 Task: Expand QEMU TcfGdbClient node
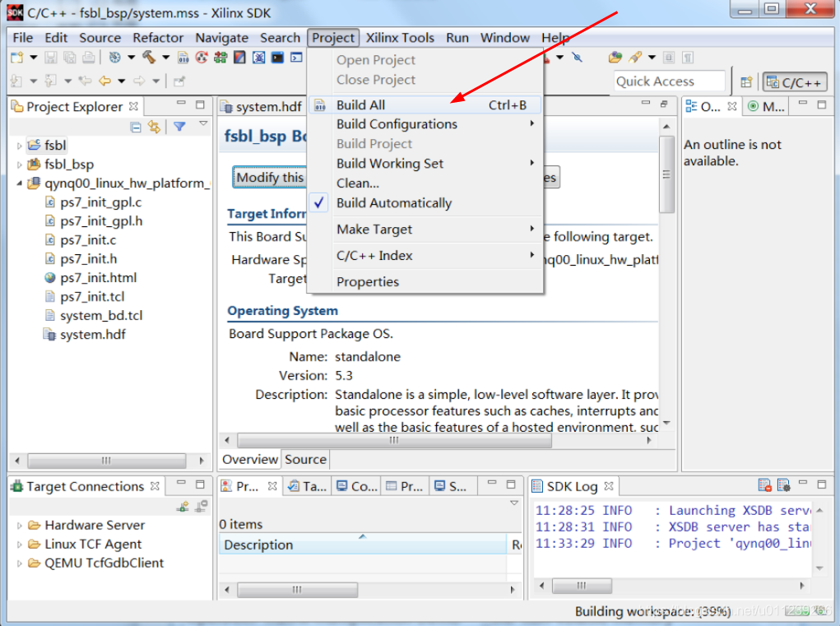click(x=19, y=563)
